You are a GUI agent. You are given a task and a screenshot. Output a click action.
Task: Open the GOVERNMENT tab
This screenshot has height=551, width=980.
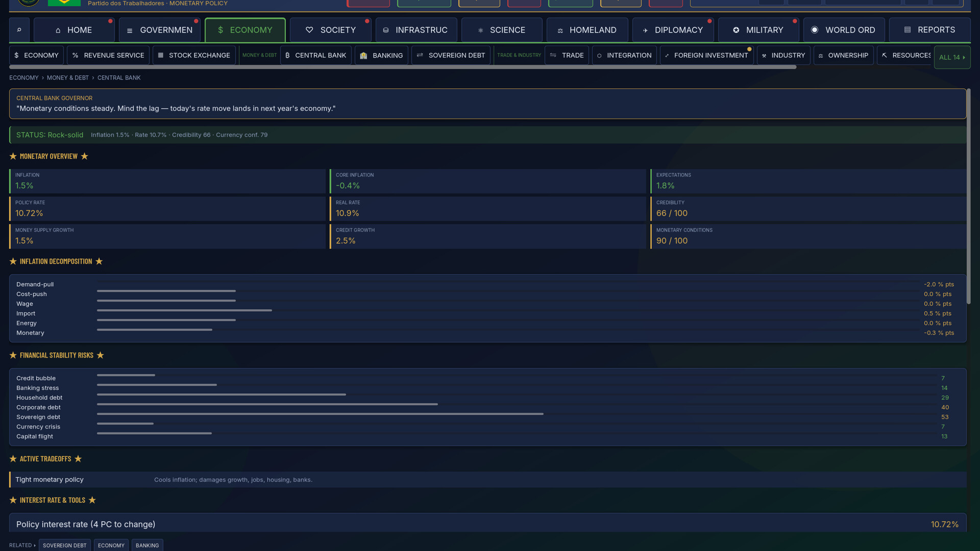pos(160,30)
